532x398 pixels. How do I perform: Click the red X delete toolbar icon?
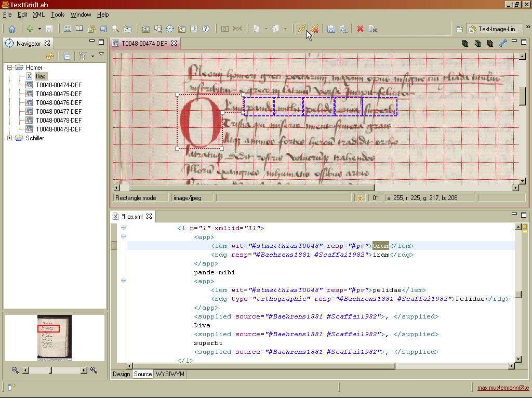[x=360, y=29]
